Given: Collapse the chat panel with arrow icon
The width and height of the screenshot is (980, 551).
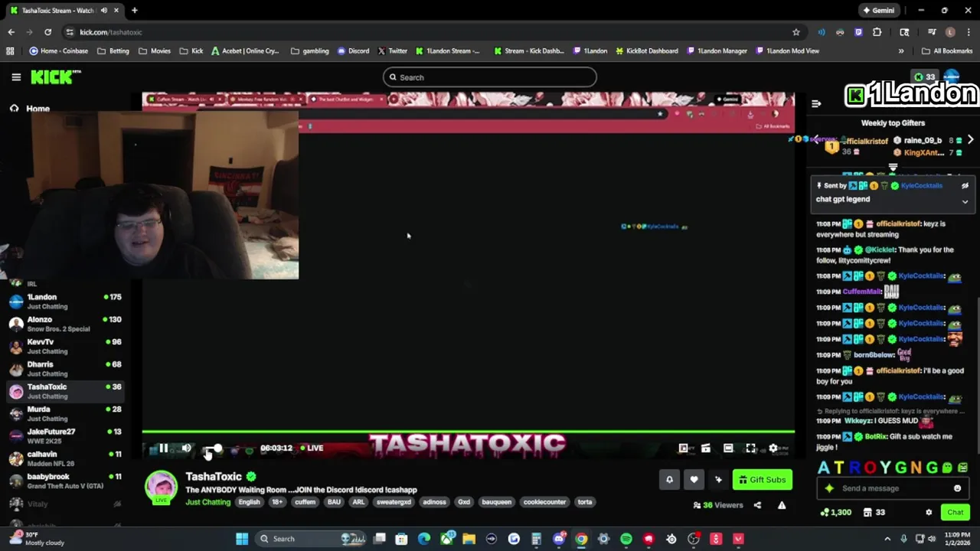Looking at the screenshot, I should (x=816, y=103).
